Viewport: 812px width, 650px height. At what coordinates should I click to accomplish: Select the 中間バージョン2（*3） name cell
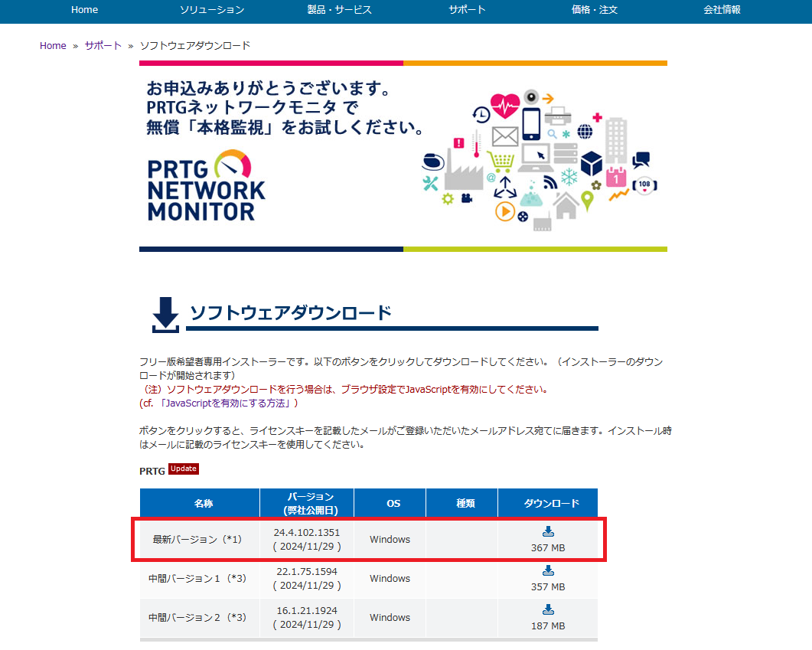200,617
